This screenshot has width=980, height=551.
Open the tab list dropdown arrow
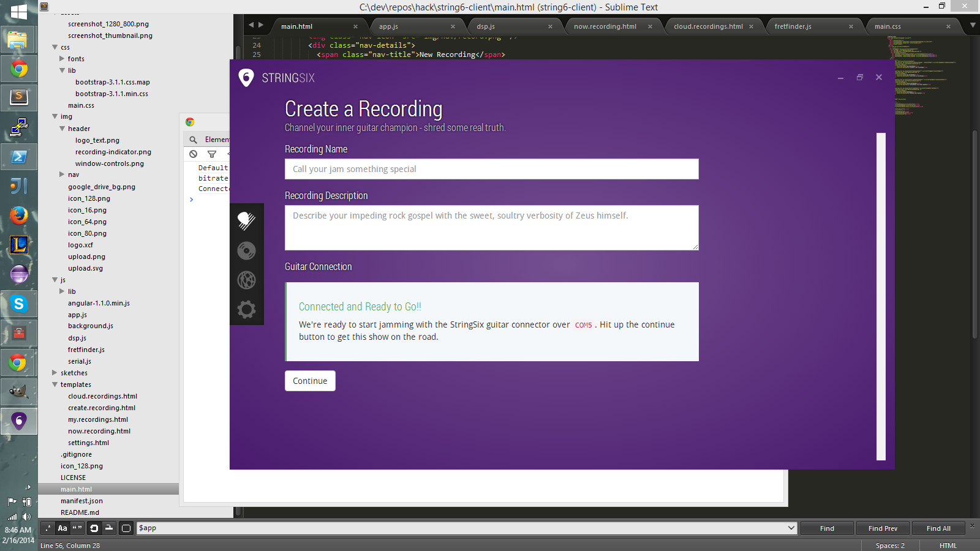tap(973, 25)
